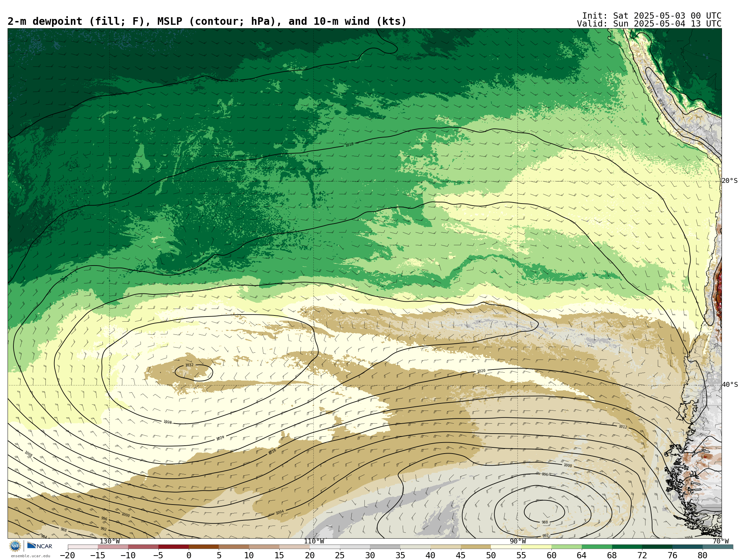Click the NSF logo

pos(15,546)
